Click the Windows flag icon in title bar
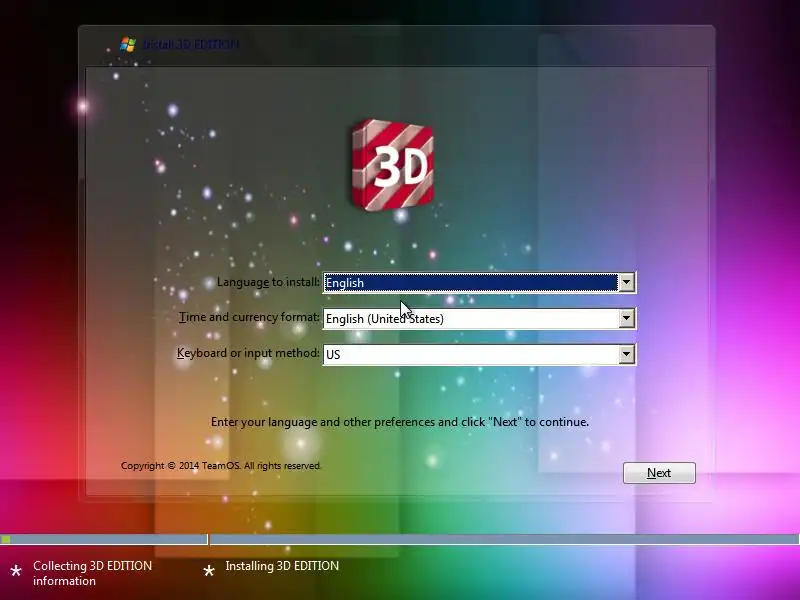Viewport: 800px width, 600px height. [128, 44]
